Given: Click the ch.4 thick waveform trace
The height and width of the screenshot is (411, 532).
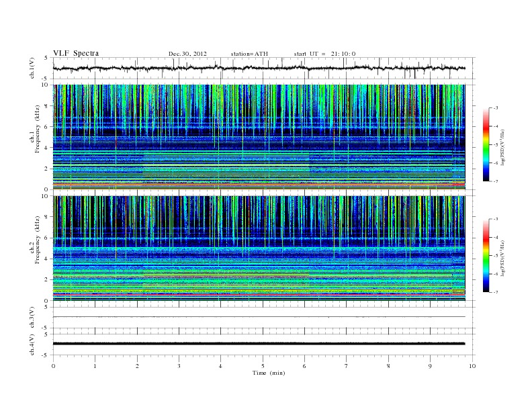Looking at the screenshot, I should [259, 344].
